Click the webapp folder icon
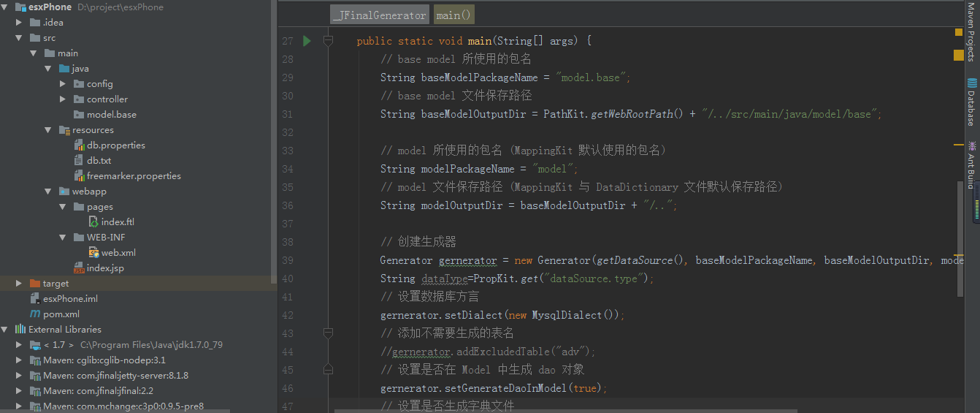 64,191
